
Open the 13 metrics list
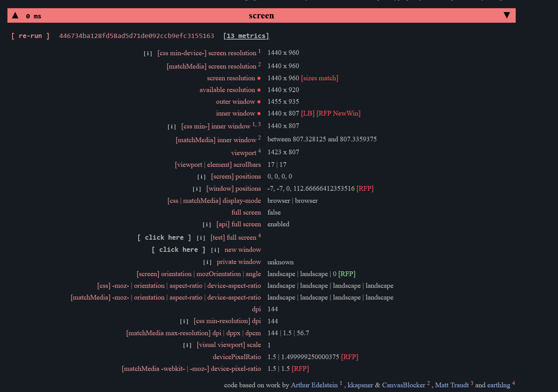click(x=246, y=36)
